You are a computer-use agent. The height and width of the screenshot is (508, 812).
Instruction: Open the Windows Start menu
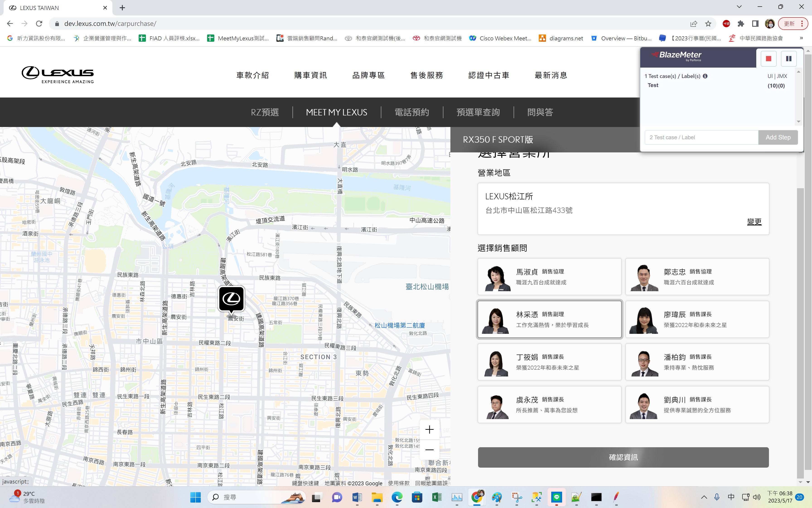coord(195,497)
